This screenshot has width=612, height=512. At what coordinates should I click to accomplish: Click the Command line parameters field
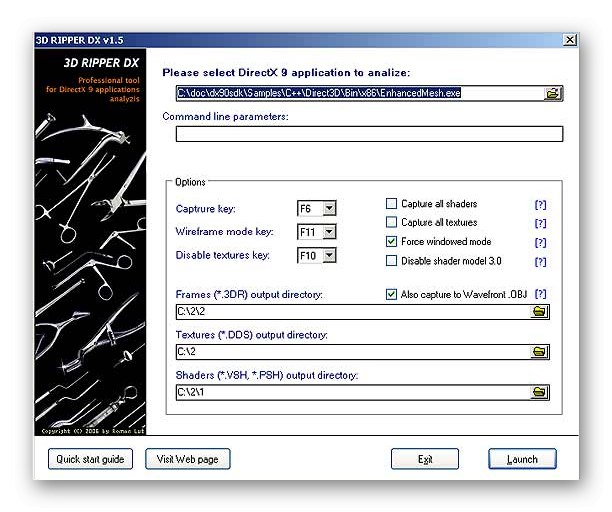(x=369, y=134)
